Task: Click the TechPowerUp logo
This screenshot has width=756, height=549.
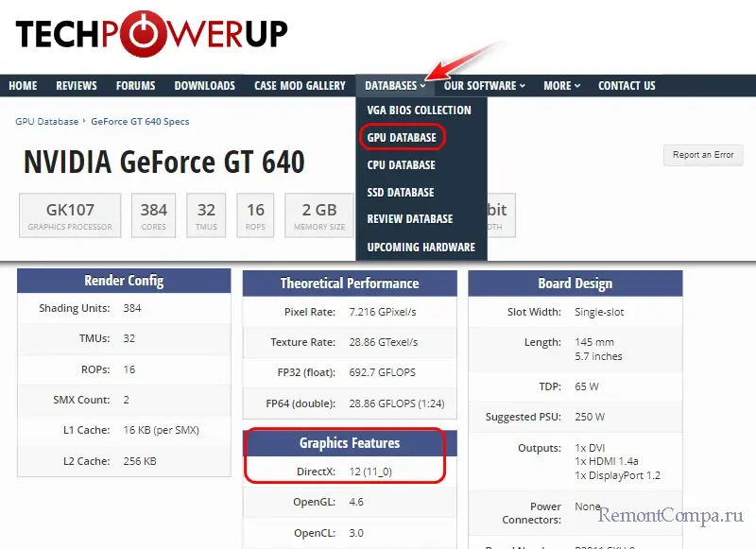Action: (151, 34)
